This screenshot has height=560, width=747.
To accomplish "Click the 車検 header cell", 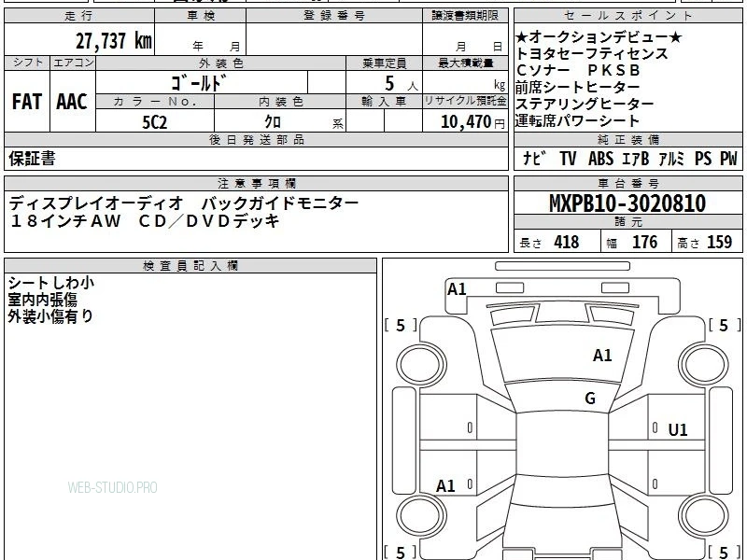I will (x=201, y=16).
